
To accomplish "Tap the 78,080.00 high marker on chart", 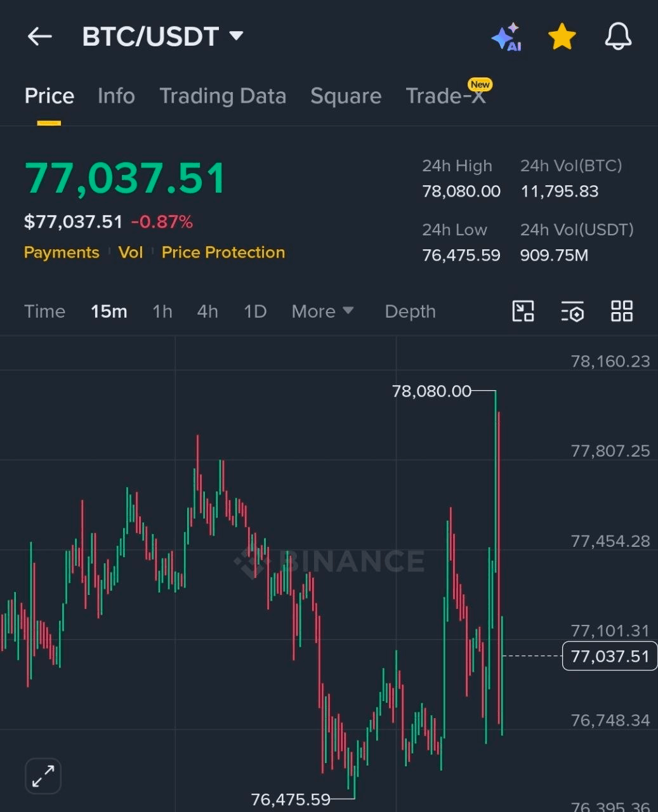I will (x=431, y=391).
